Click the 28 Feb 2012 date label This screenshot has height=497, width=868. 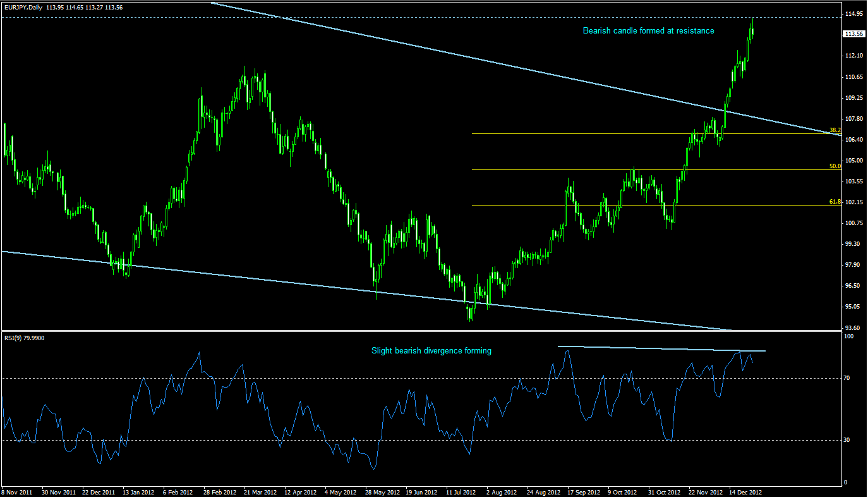[220, 491]
